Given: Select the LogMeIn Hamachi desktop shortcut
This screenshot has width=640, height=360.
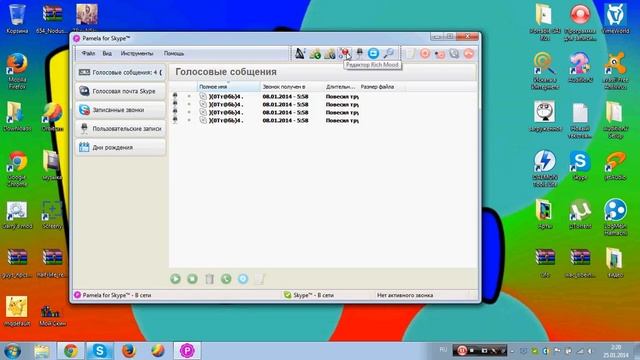Looking at the screenshot, I should click(615, 216).
